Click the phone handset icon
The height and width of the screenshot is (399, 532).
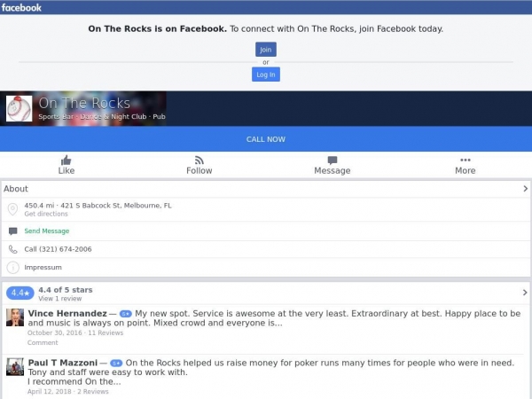(x=13, y=249)
